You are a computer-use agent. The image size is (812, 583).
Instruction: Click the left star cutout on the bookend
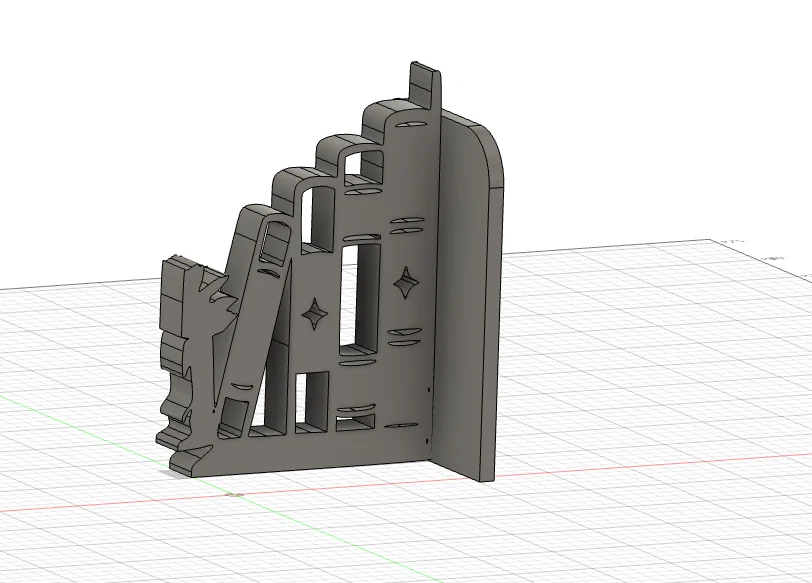tap(314, 314)
